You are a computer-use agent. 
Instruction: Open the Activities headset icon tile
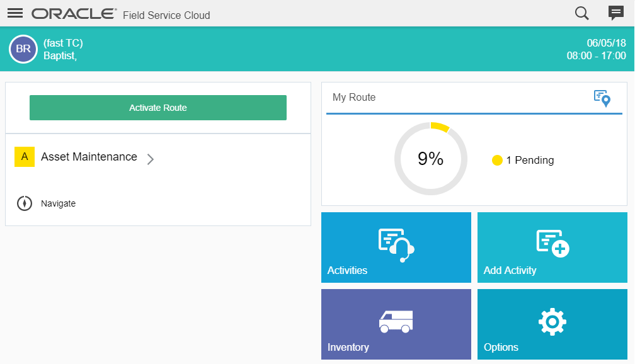pos(396,244)
